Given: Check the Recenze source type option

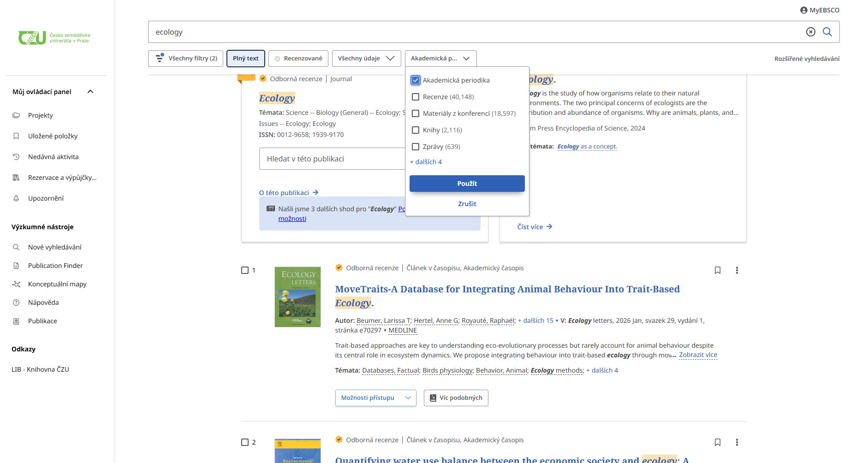Looking at the screenshot, I should (416, 97).
